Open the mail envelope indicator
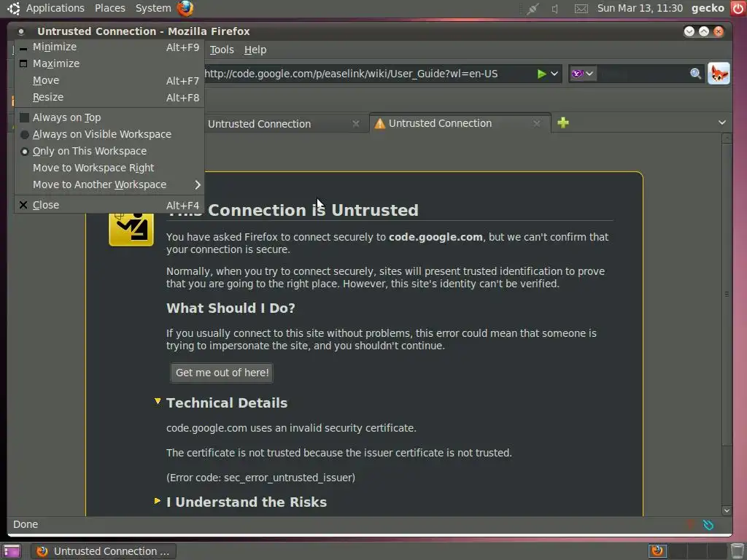The height and width of the screenshot is (560, 747). (581, 9)
